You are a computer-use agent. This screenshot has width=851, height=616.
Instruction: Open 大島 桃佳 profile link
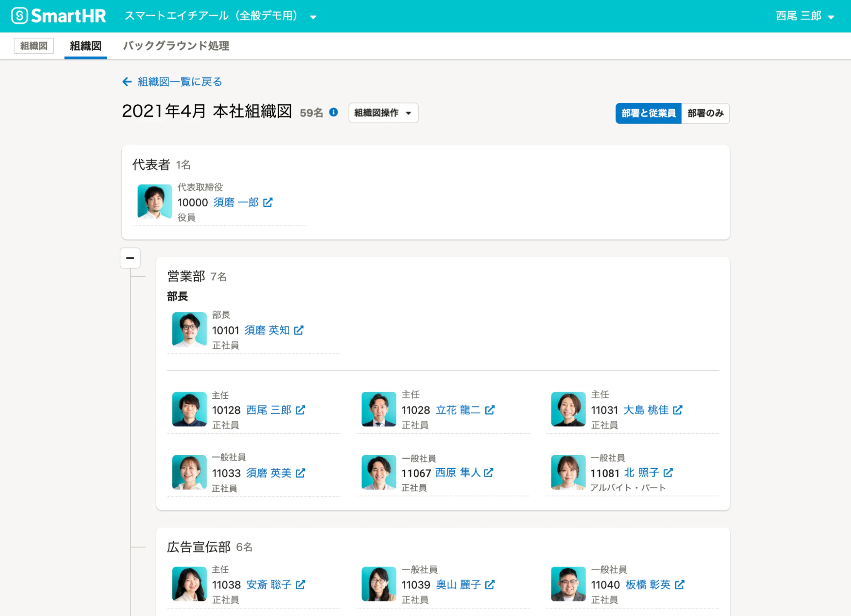(646, 410)
